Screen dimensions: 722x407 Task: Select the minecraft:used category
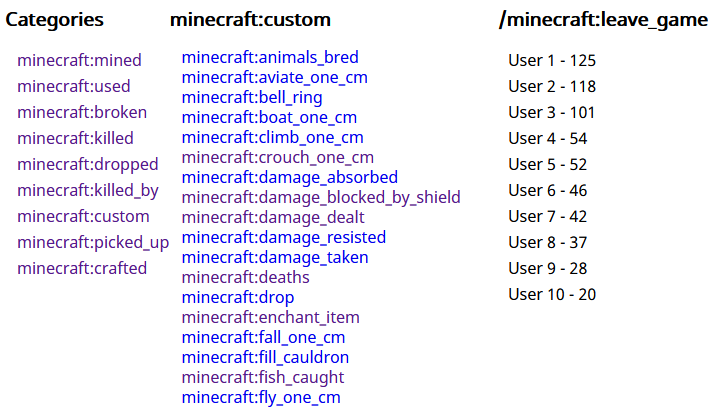coord(74,86)
